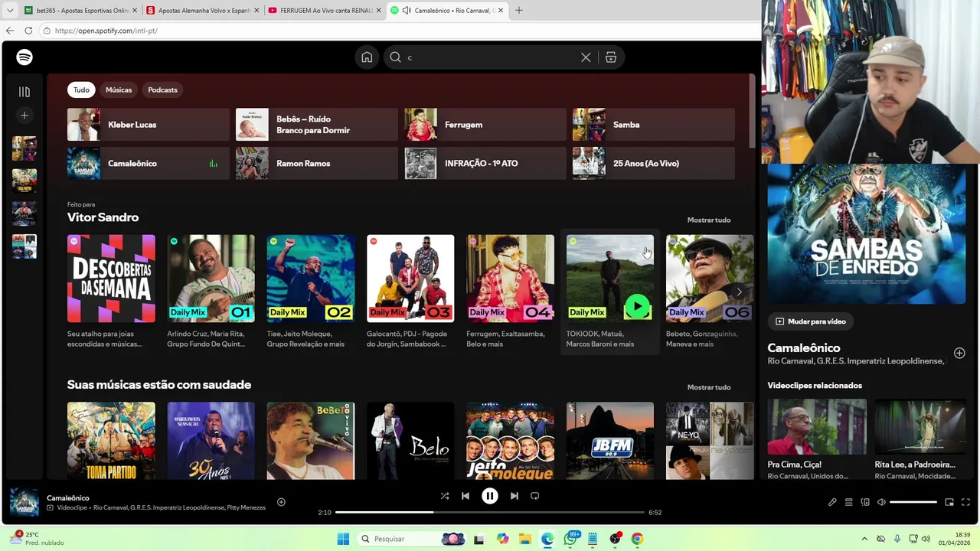
Task: Show all for Vitor Sandro section
Action: 709,220
